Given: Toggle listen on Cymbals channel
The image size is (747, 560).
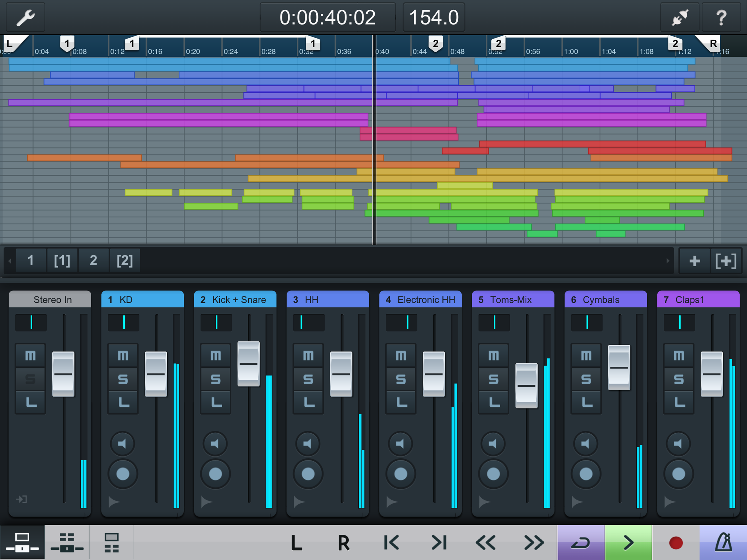Looking at the screenshot, I should [x=586, y=402].
